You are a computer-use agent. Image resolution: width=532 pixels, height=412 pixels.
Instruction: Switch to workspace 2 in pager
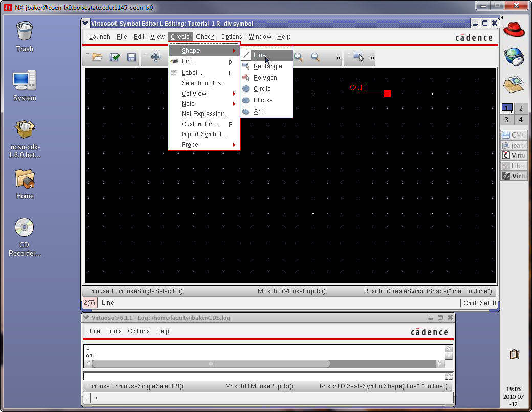pyautogui.click(x=521, y=108)
